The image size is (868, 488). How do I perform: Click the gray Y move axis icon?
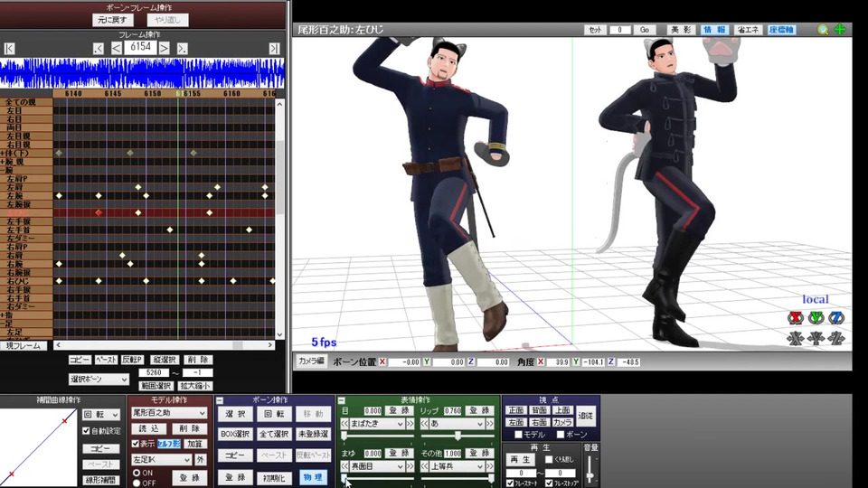point(816,338)
